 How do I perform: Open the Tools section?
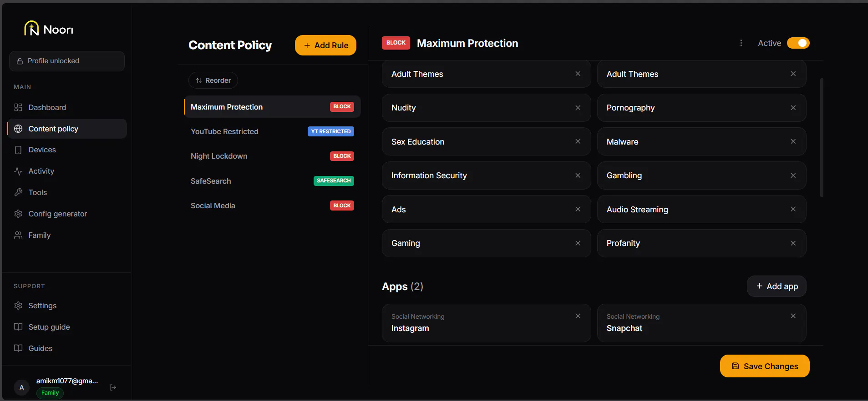point(67,193)
